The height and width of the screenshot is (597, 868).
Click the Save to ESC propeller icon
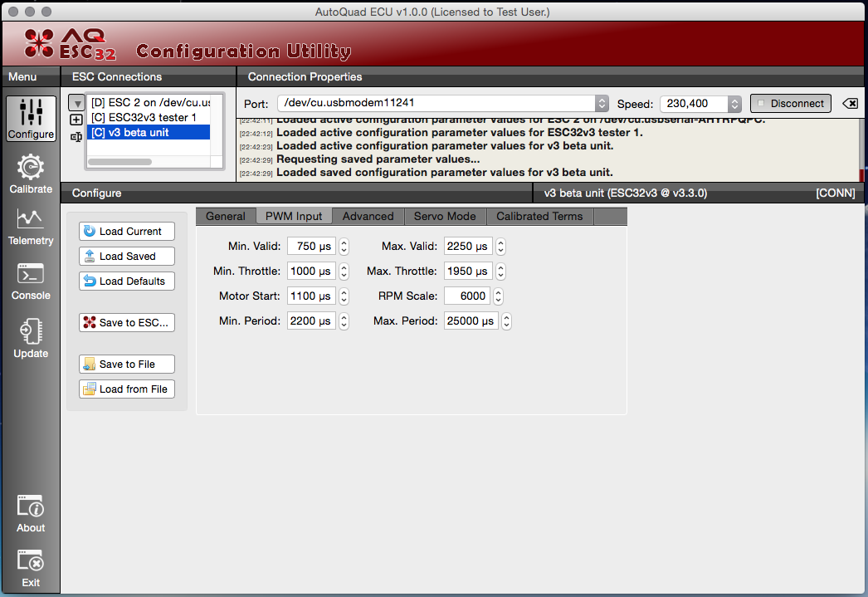[90, 322]
